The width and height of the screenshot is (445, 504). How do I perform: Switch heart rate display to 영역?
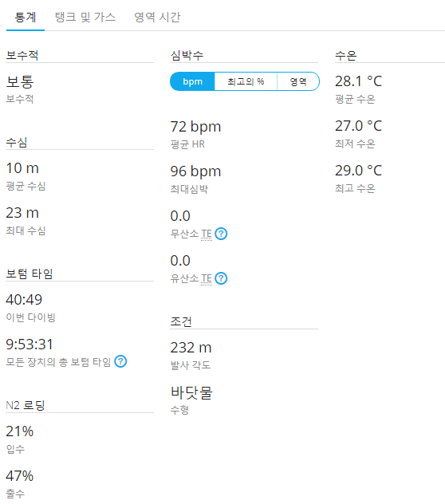pos(298,81)
